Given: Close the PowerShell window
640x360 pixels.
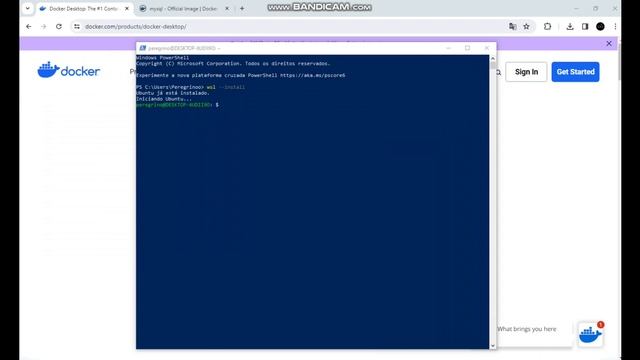Looking at the screenshot, I should (487, 48).
